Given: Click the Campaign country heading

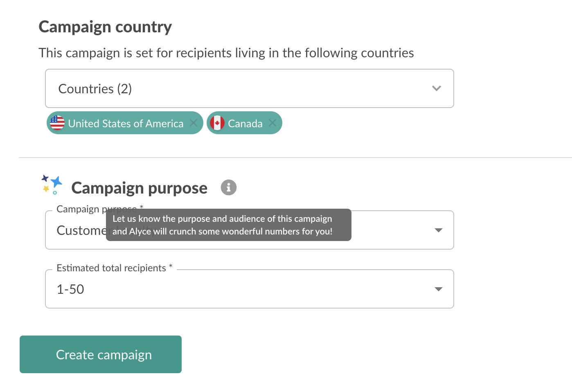Looking at the screenshot, I should click(x=105, y=27).
